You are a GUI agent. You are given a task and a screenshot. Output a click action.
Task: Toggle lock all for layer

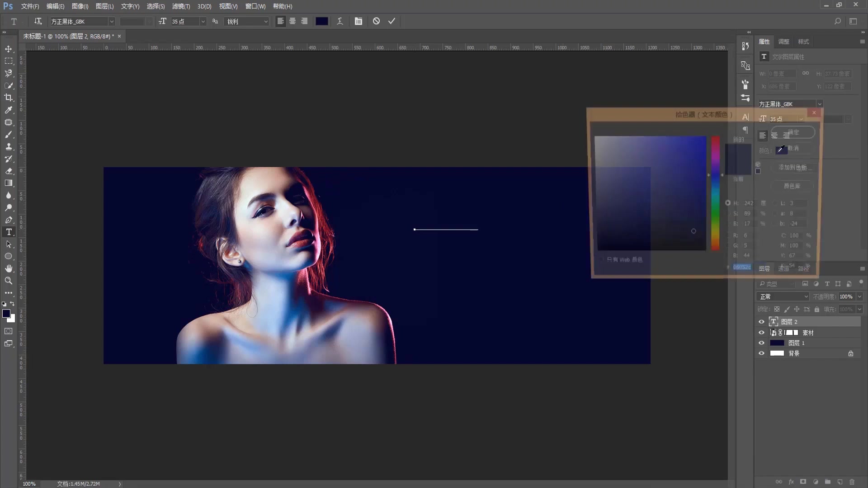(817, 310)
